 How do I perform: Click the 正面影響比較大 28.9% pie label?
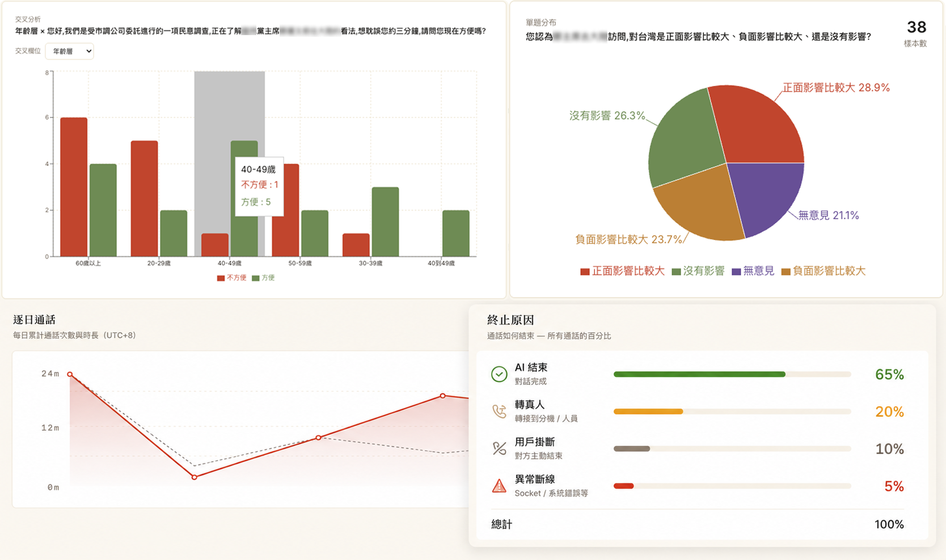836,87
